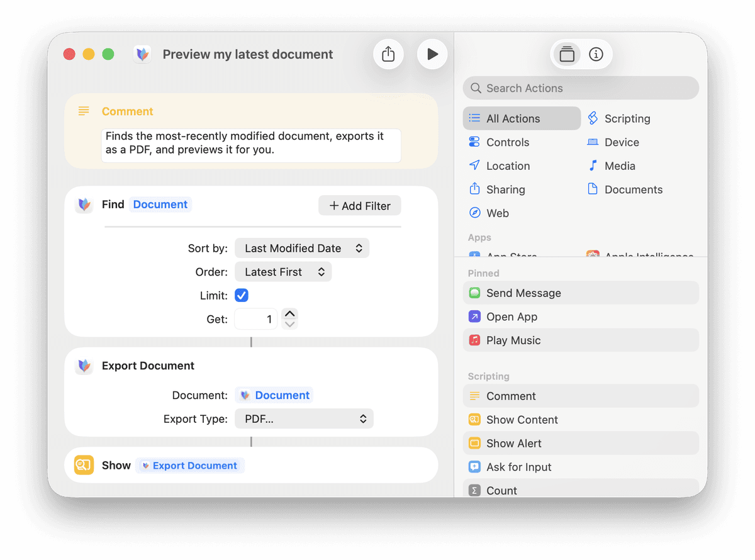The height and width of the screenshot is (560, 755).
Task: Select the Scripting category
Action: [627, 119]
